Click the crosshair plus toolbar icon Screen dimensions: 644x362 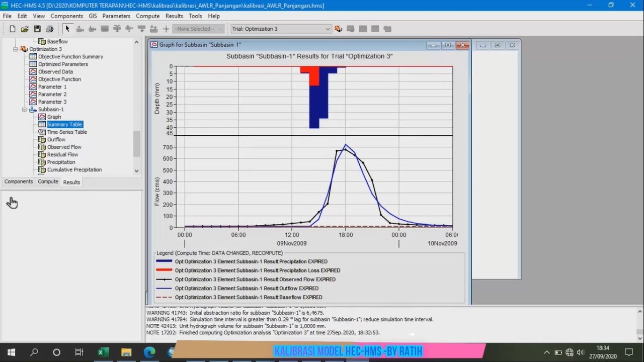coord(166,29)
